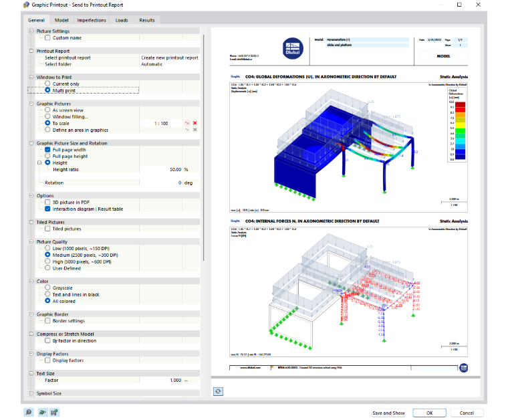
Task: Click the global deformations graphic in preview
Action: [348, 147]
